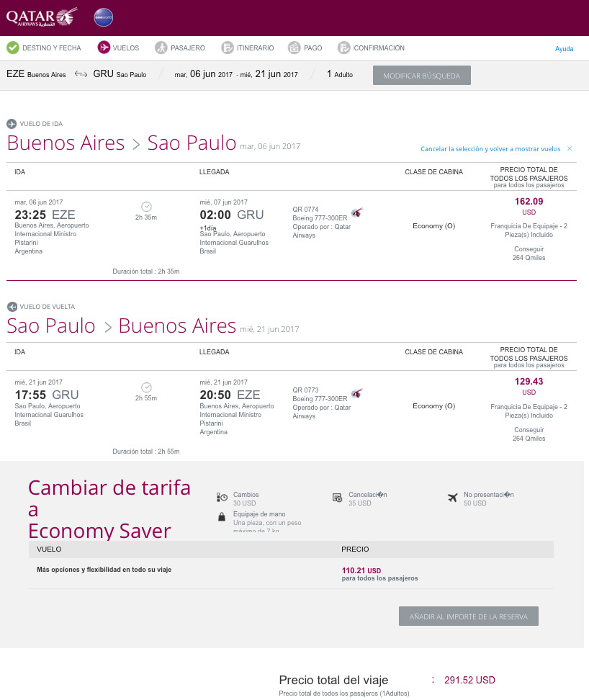Viewport: 589px width, 700px height.
Task: Click Cancelar la selección y volver link
Action: [x=490, y=148]
